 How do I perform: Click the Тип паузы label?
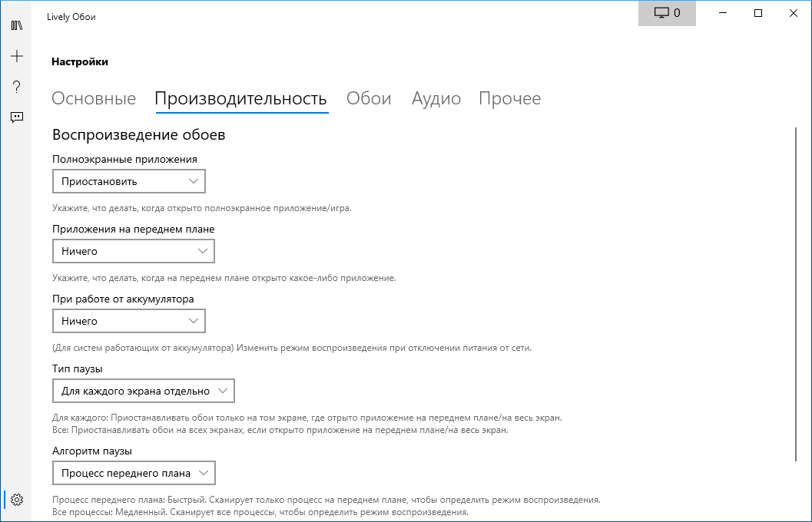(77, 369)
